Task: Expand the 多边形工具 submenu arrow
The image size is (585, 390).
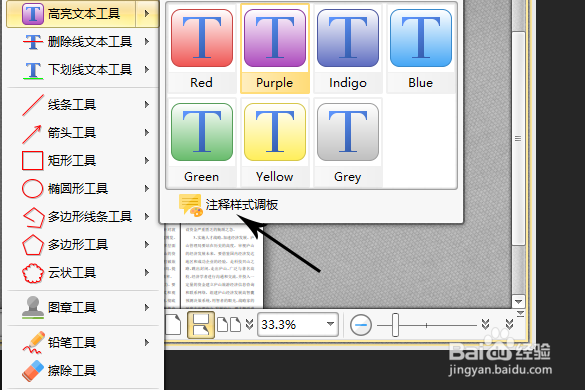Action: pos(147,244)
